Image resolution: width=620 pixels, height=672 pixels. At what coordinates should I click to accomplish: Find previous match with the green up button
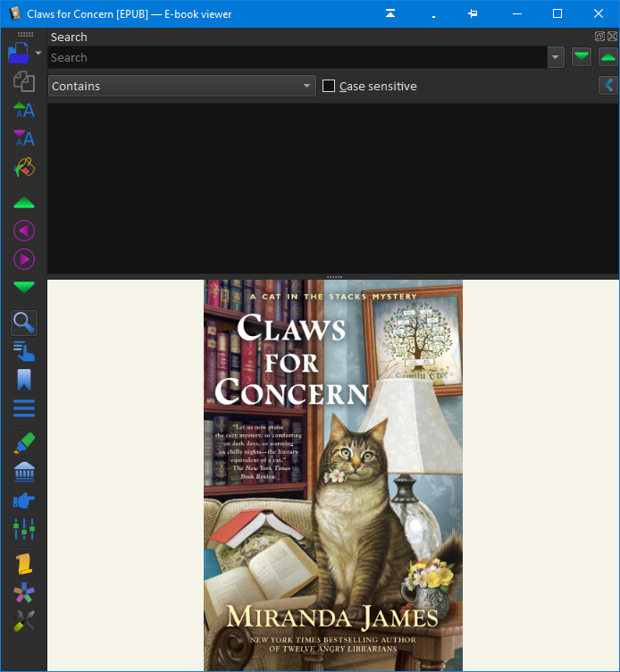(608, 57)
